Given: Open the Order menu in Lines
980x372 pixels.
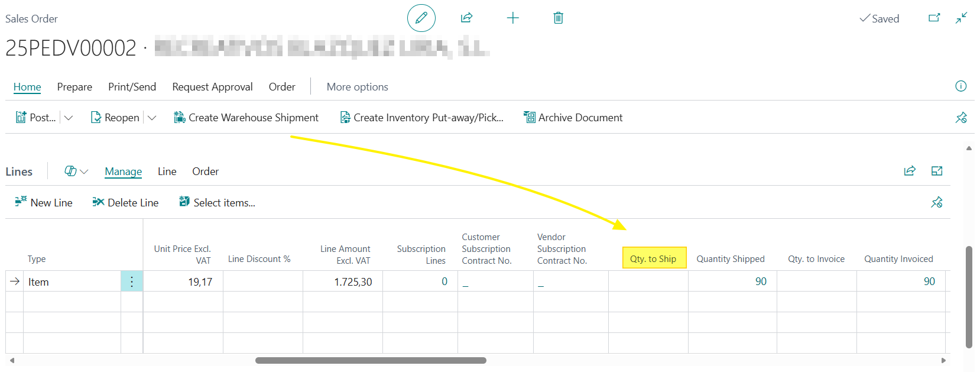Looking at the screenshot, I should pos(205,172).
